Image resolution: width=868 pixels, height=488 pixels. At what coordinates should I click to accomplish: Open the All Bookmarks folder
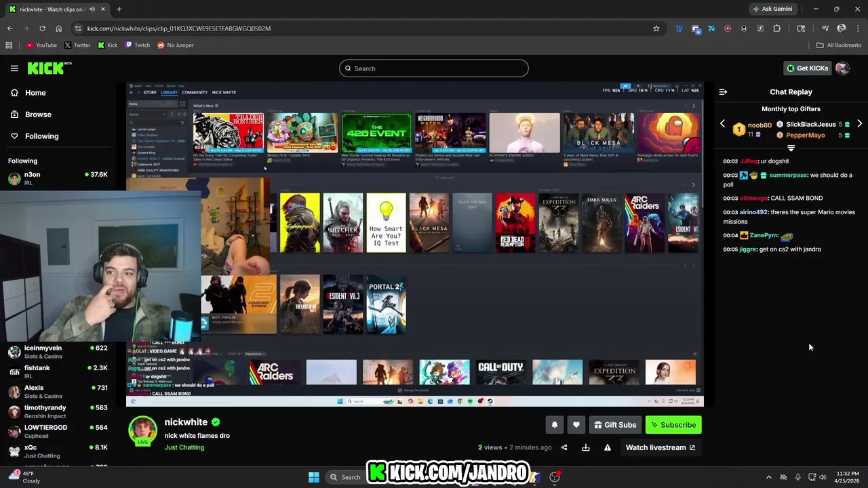839,45
